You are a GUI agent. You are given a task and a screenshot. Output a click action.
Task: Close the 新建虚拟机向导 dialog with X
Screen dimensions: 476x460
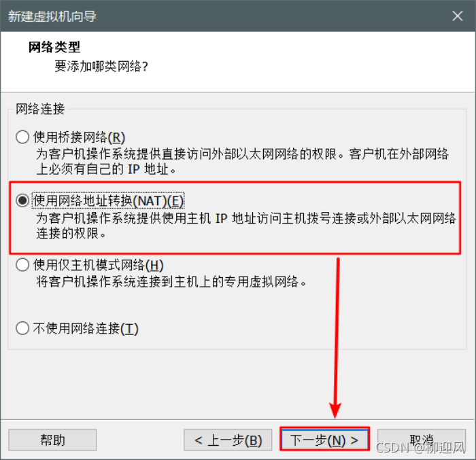coord(457,16)
